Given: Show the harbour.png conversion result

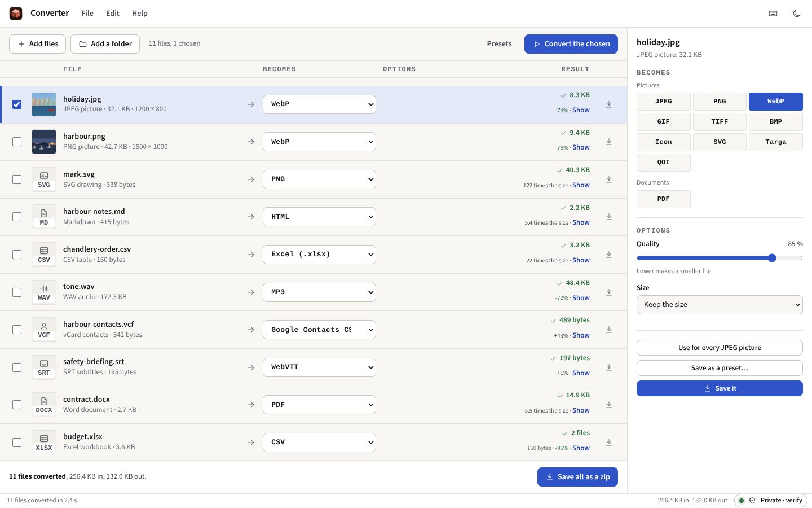Looking at the screenshot, I should tap(581, 147).
